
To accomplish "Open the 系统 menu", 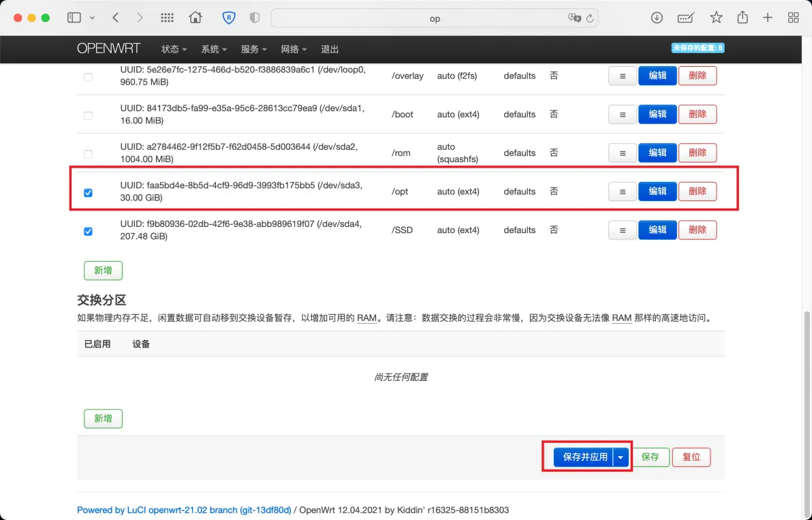I will pos(214,49).
